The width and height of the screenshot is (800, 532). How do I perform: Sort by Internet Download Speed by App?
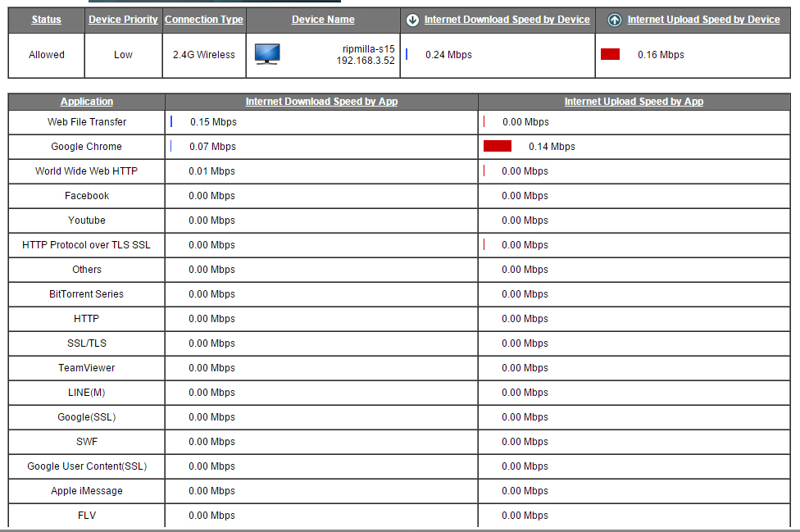pyautogui.click(x=321, y=102)
